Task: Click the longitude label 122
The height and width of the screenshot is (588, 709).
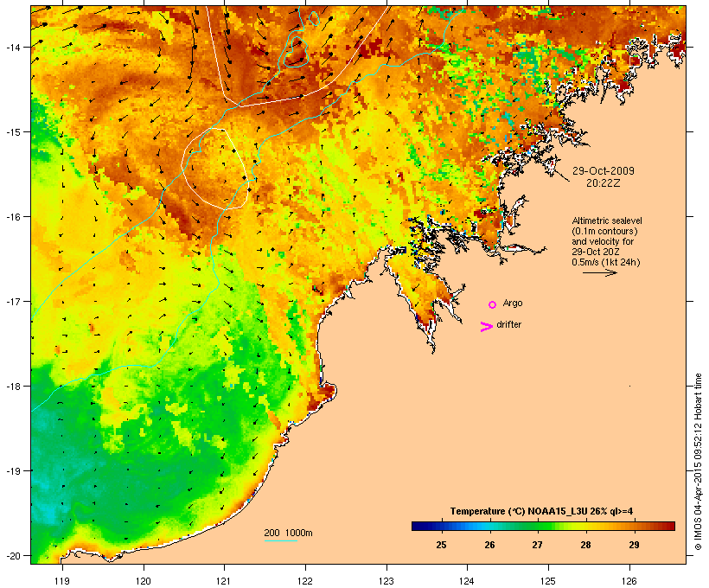Action: 305,581
